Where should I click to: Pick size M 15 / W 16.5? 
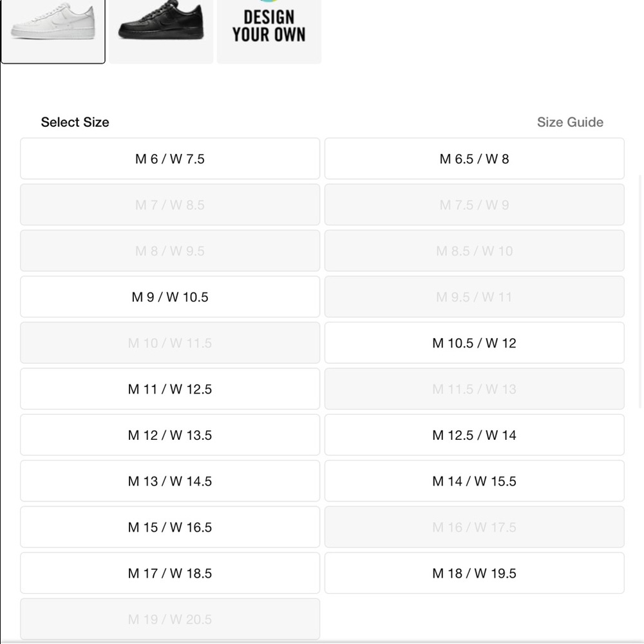pos(169,527)
